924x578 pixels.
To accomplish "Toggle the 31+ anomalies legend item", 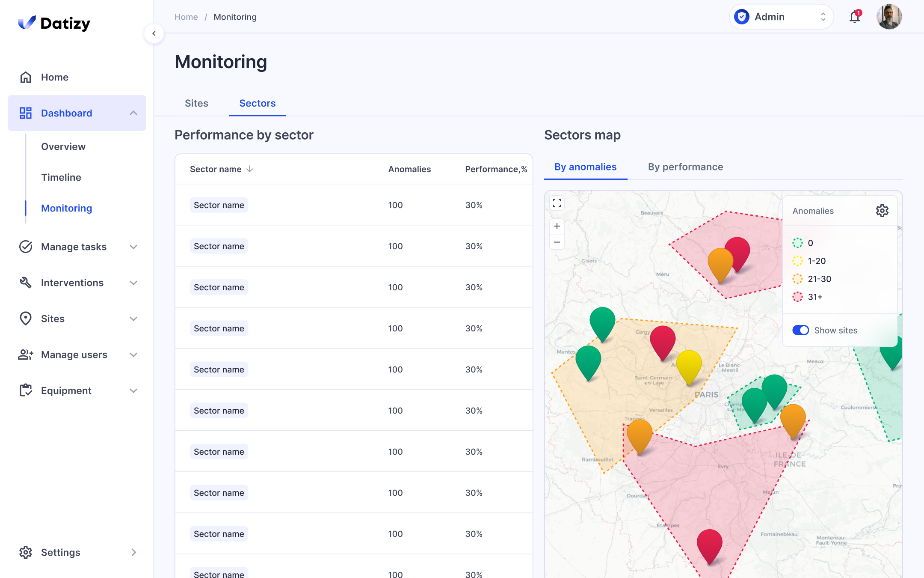I will click(807, 297).
